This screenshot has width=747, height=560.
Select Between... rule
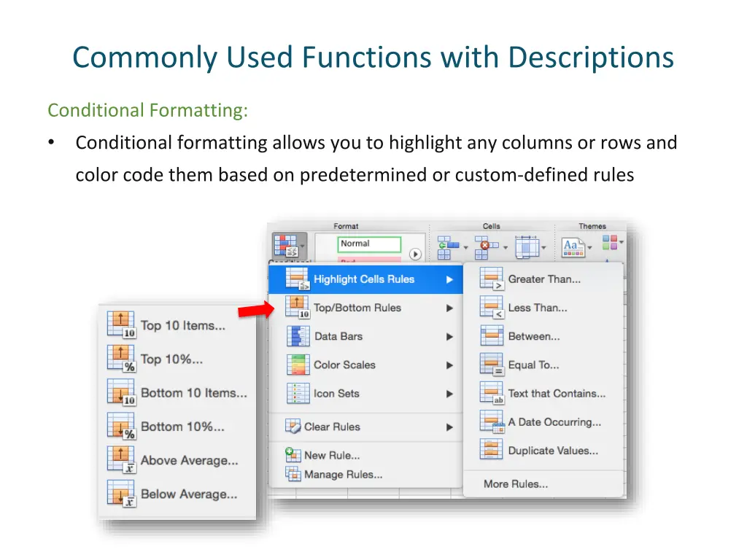[543, 336]
